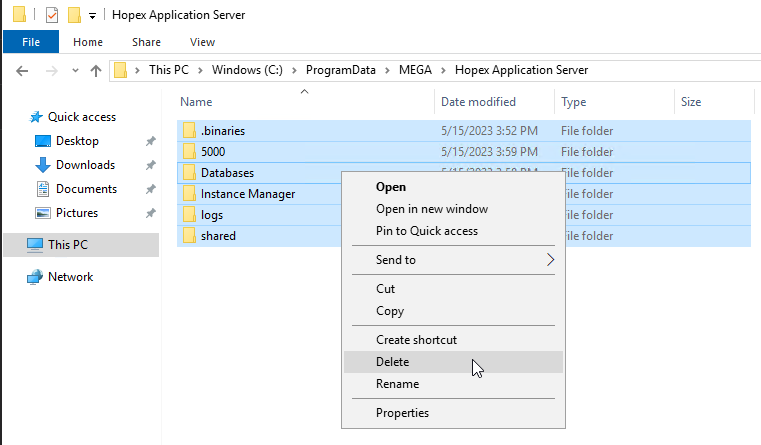Open Documents in the navigation pane

(86, 189)
